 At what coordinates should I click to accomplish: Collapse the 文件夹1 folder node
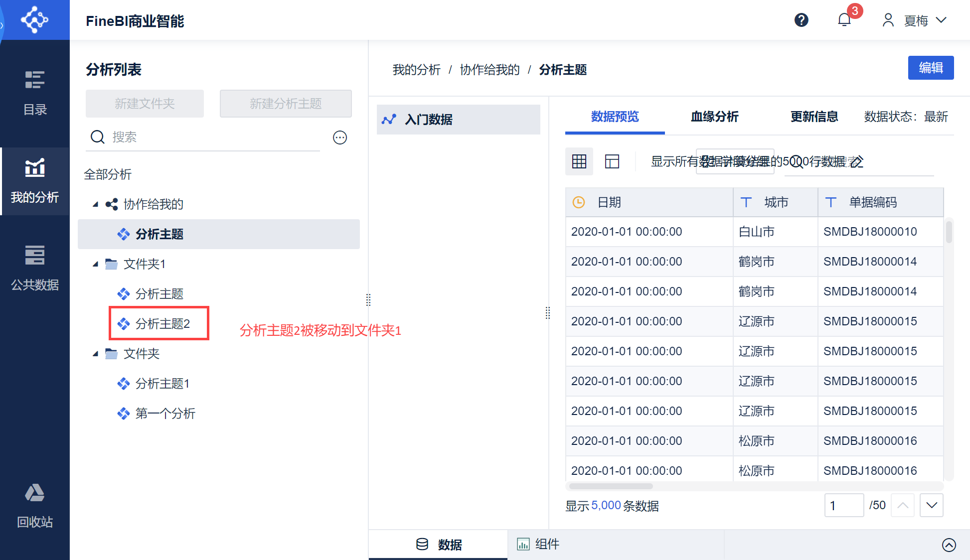(x=96, y=264)
